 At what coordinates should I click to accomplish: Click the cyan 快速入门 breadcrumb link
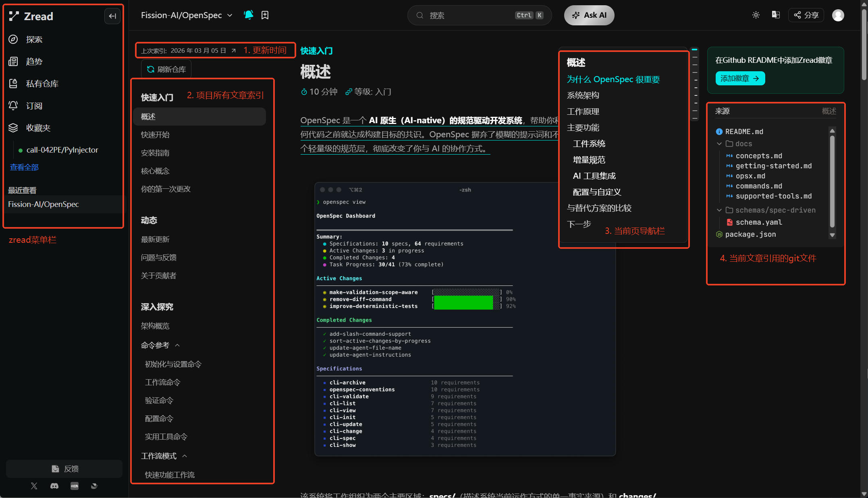coord(317,51)
